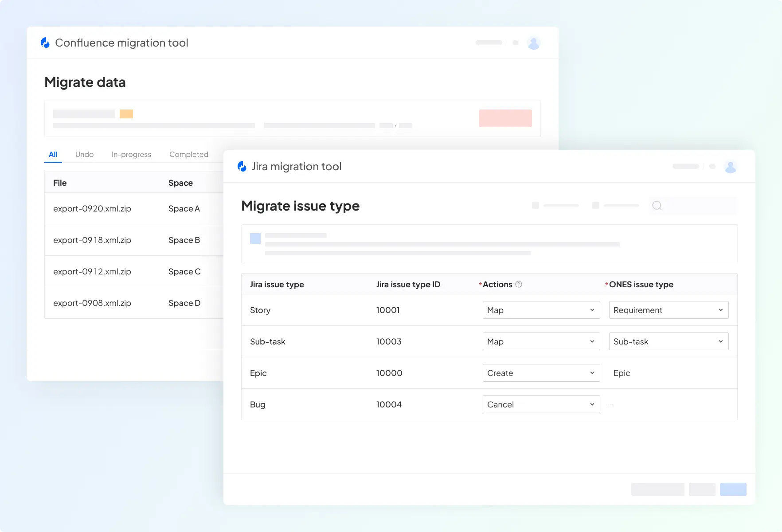Click the blue submit button at bottom right
Image resolution: width=782 pixels, height=532 pixels.
click(x=732, y=489)
